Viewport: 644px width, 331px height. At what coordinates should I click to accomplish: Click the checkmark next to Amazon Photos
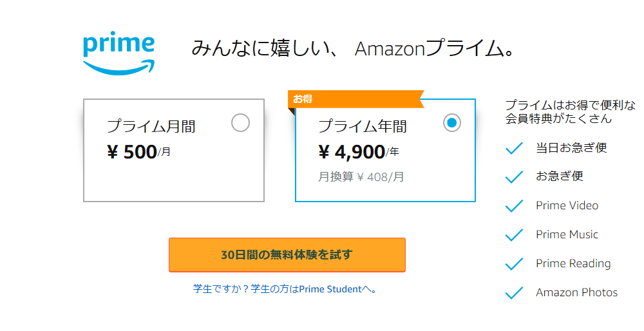coord(514,293)
